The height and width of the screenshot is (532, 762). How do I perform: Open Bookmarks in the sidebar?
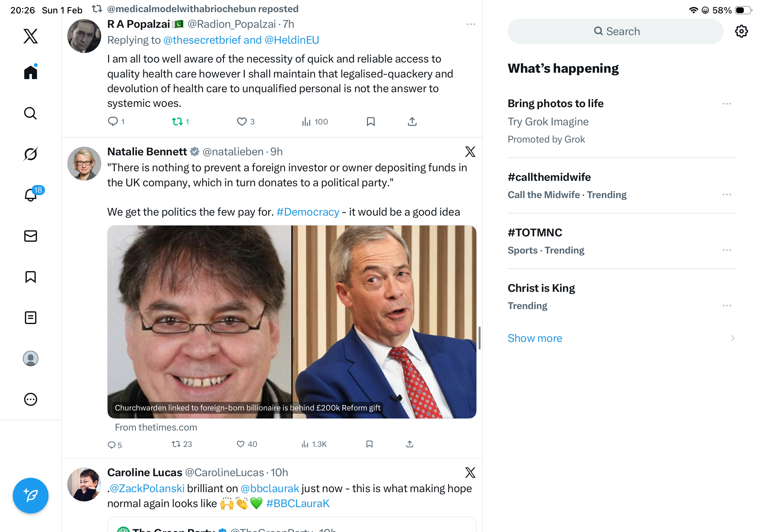point(31,277)
